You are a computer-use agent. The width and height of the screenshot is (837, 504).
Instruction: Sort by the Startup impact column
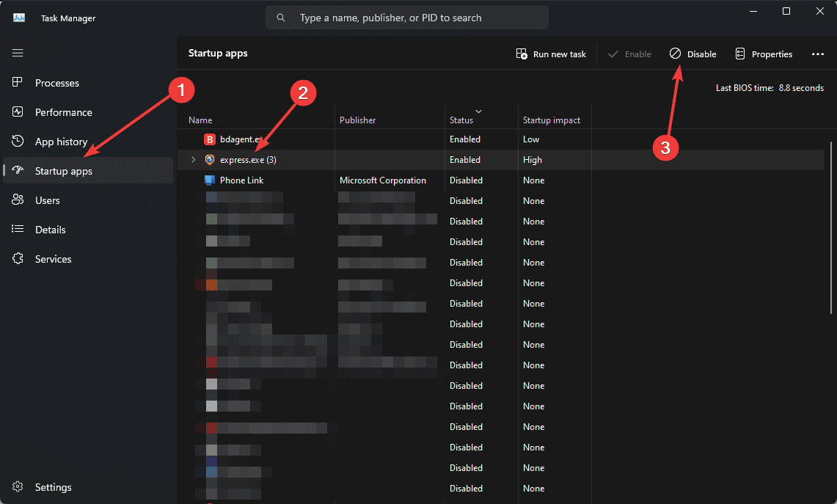pyautogui.click(x=552, y=120)
